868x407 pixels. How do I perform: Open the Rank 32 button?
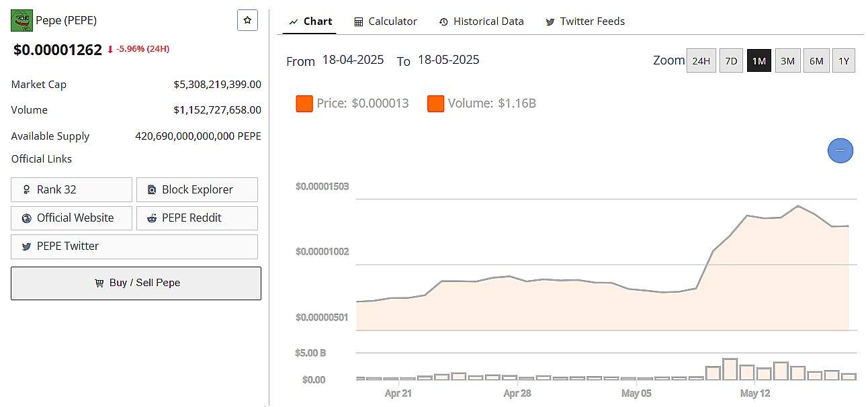(71, 190)
